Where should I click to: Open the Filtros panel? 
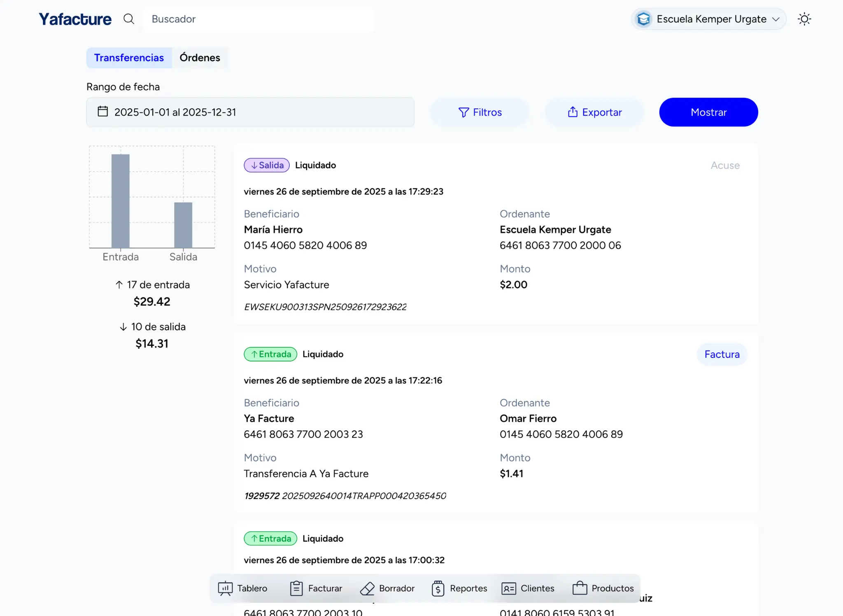[x=480, y=112]
